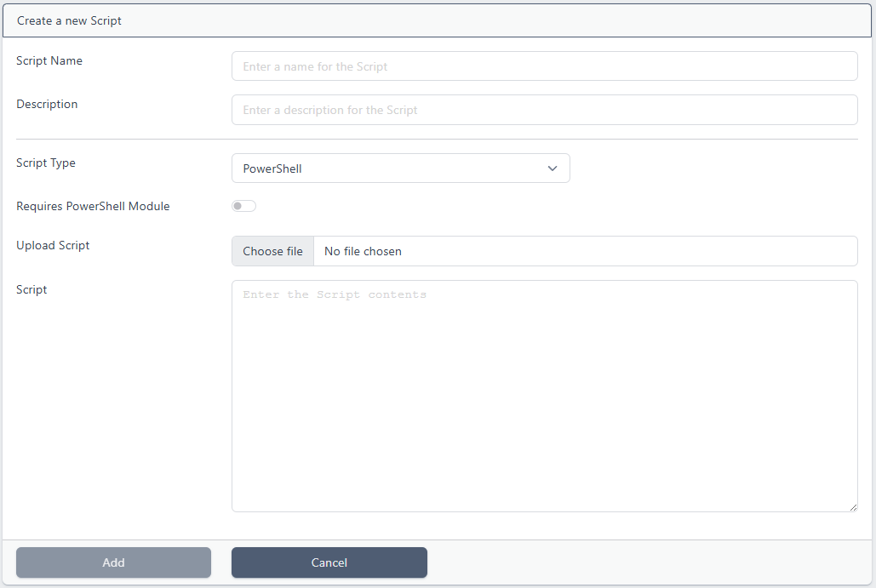Click the No file chosen area
The height and width of the screenshot is (588, 876).
point(586,251)
